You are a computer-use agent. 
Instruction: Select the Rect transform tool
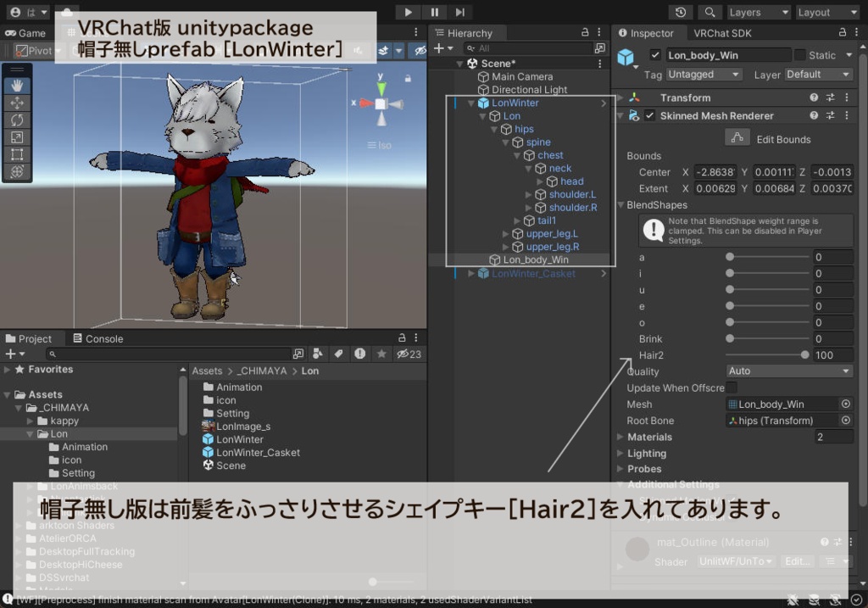17,154
